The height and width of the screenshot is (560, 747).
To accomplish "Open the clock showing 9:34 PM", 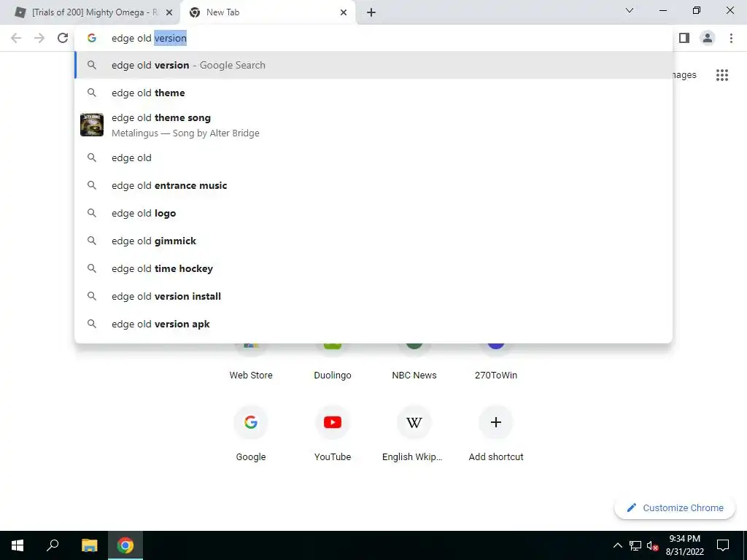I will [684, 545].
